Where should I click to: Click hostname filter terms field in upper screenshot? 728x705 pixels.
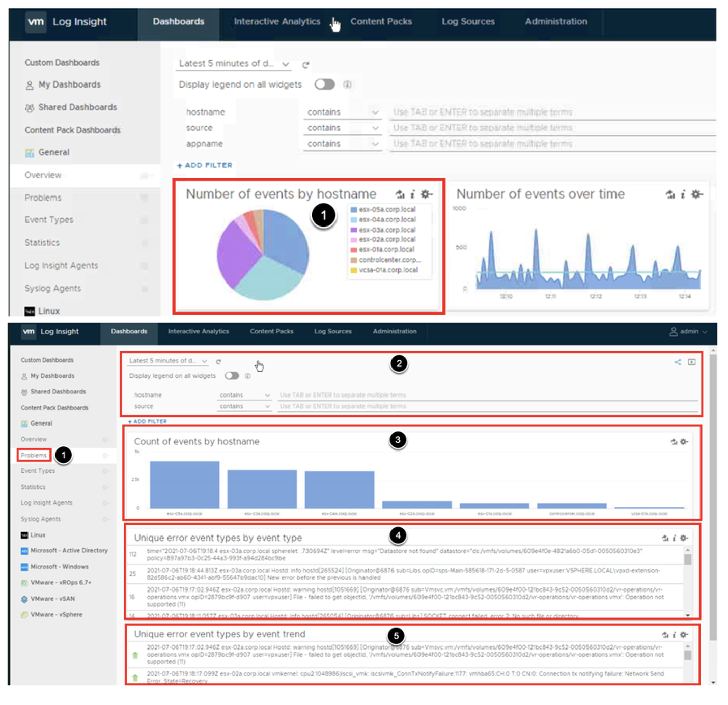click(x=553, y=112)
